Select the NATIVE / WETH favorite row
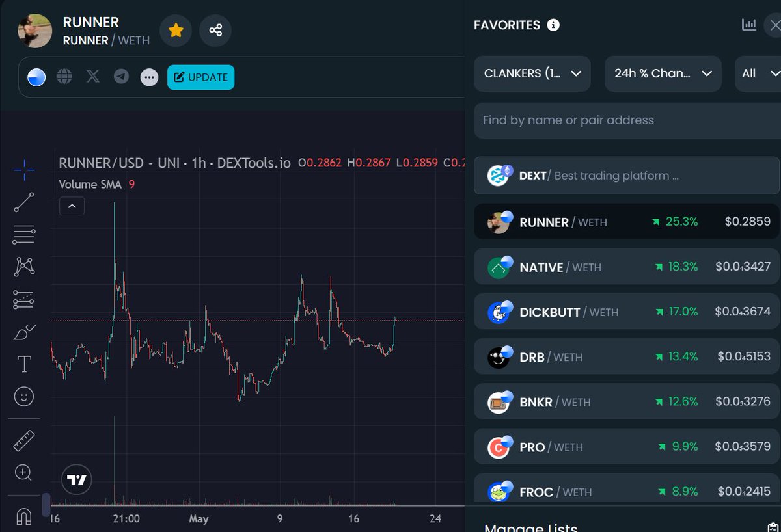This screenshot has height=532, width=781. (627, 267)
